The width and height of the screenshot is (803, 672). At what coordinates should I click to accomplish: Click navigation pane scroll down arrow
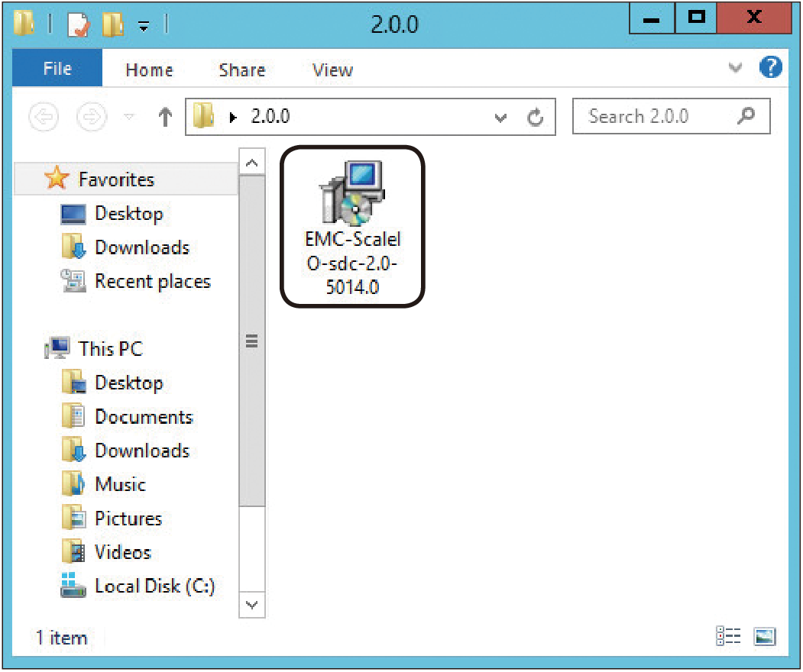251,605
